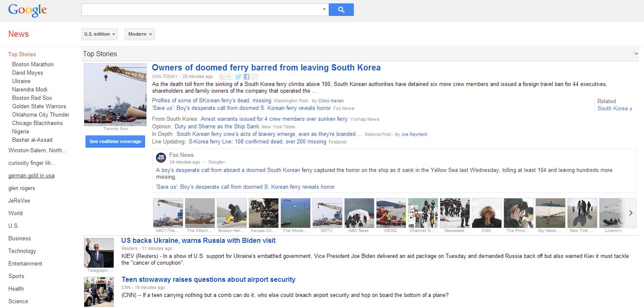Click the Google logo
644x307 pixels.
[x=27, y=10]
